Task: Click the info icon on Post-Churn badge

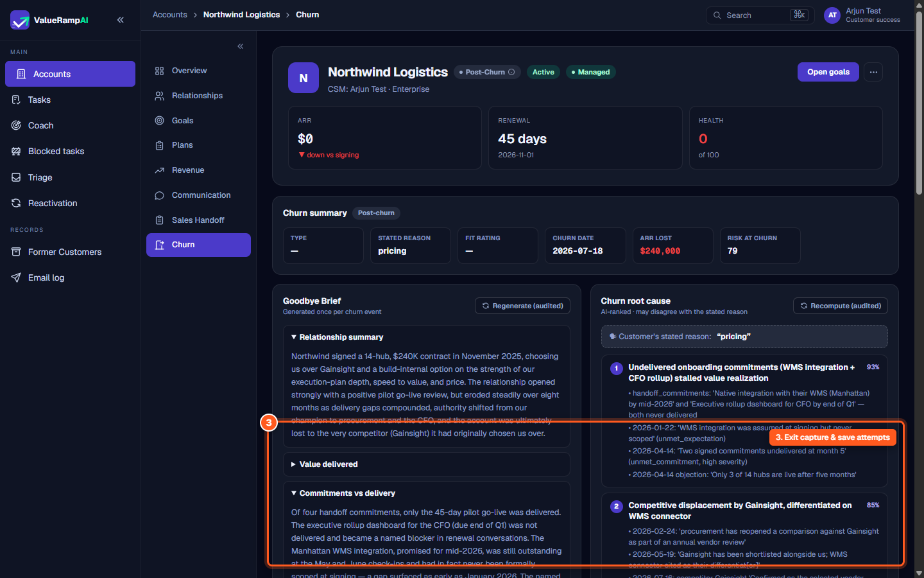Action: click(511, 72)
